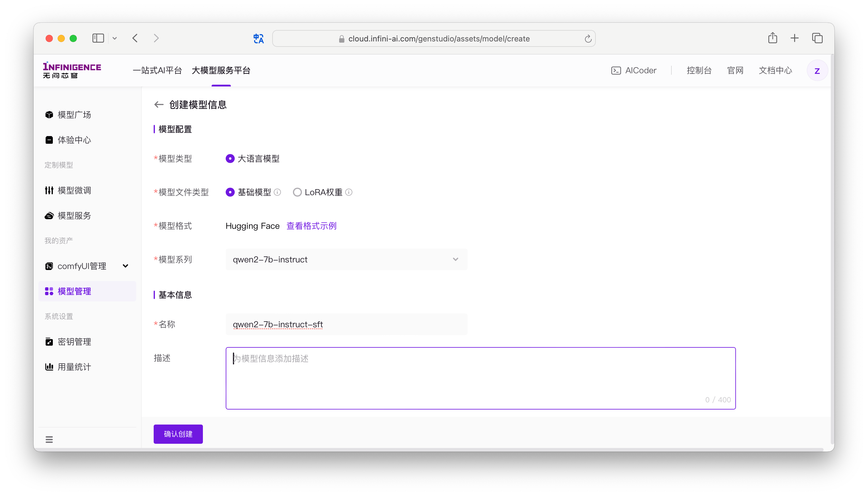The height and width of the screenshot is (496, 868).
Task: Open the Safari tab group dropdown arrow
Action: tap(115, 38)
